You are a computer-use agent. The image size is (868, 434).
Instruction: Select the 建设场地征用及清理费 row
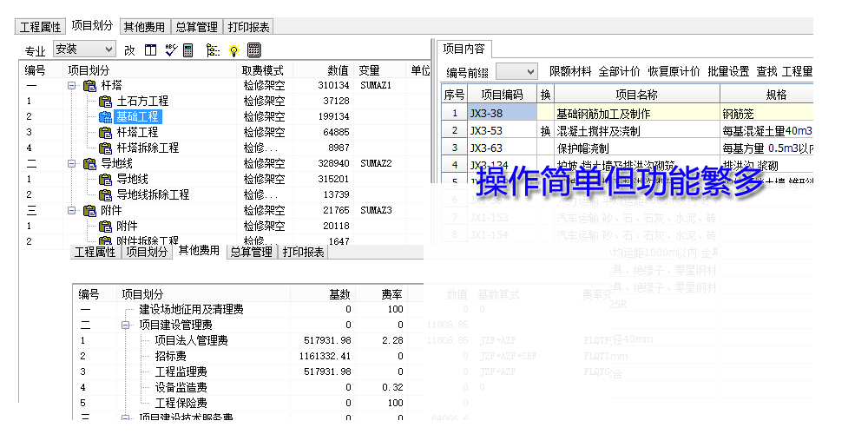click(x=249, y=310)
